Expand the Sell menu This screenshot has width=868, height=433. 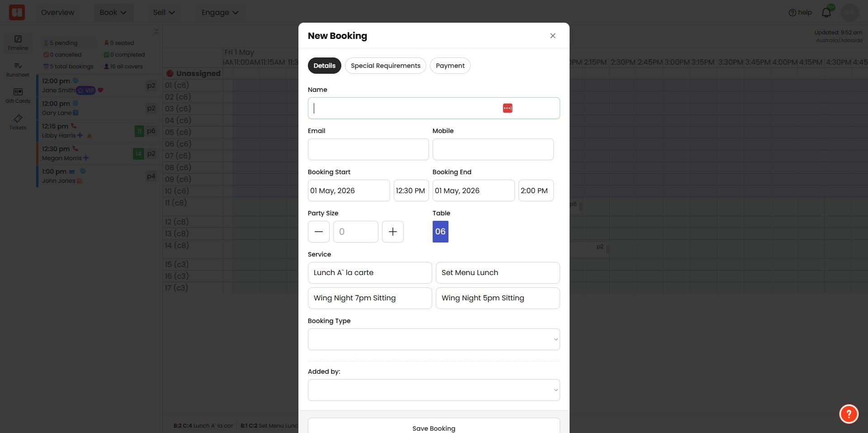[x=164, y=12]
